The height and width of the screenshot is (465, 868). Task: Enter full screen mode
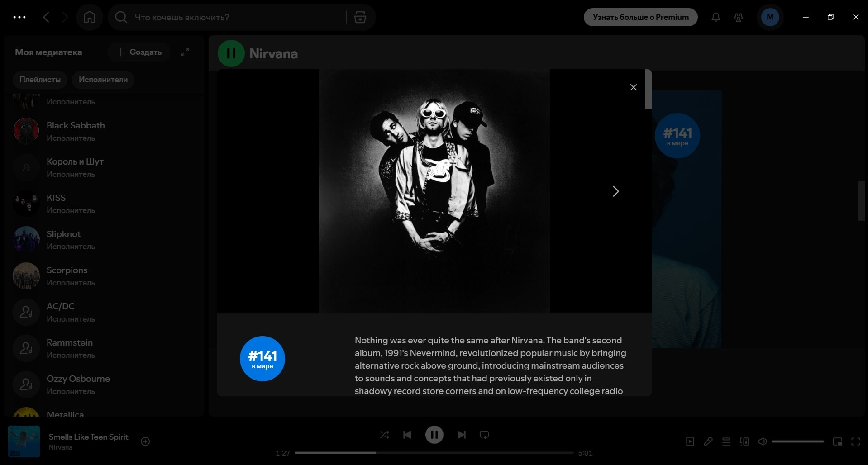[856, 441]
